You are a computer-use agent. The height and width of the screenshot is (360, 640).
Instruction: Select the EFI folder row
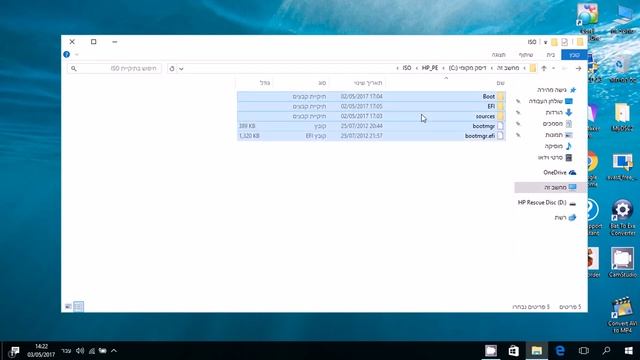point(371,106)
